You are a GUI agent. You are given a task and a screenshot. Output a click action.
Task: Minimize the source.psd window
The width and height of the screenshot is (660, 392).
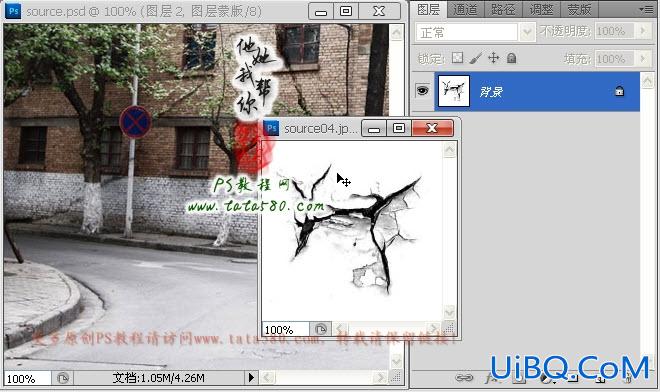click(321, 12)
